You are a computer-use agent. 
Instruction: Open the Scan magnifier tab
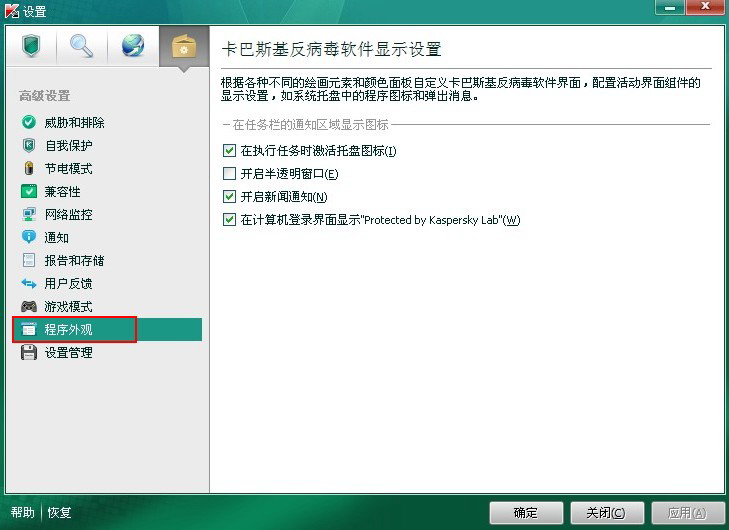(82, 46)
